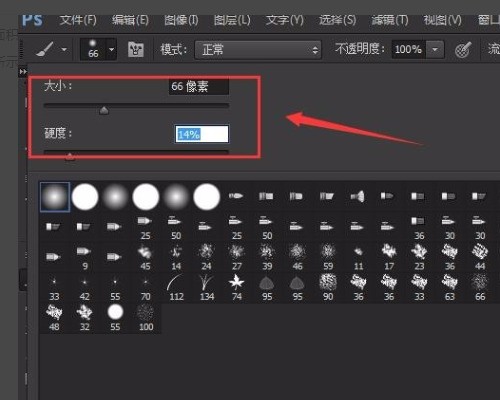The height and width of the screenshot is (400, 500).
Task: Open the tool preset picker arrow beside Brush tool
Action: click(64, 50)
